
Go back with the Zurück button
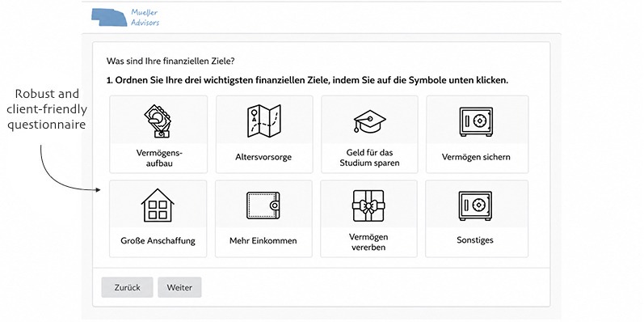[x=128, y=287]
